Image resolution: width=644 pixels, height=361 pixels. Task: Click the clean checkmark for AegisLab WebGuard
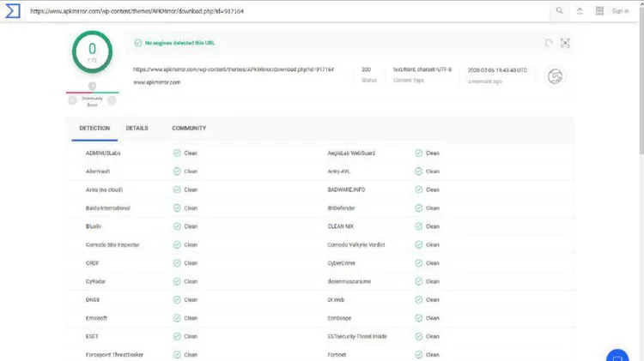[418, 153]
